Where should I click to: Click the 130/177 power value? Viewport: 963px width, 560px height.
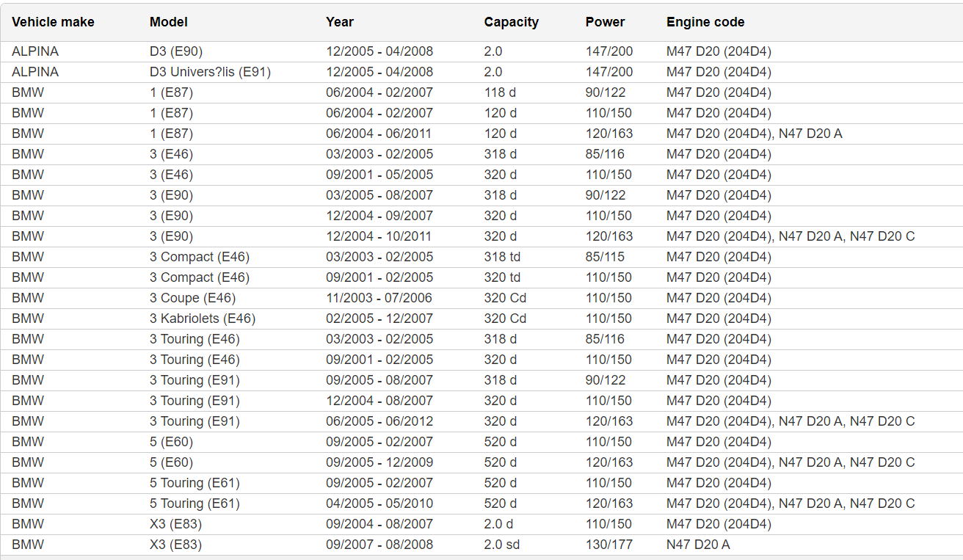tap(608, 545)
